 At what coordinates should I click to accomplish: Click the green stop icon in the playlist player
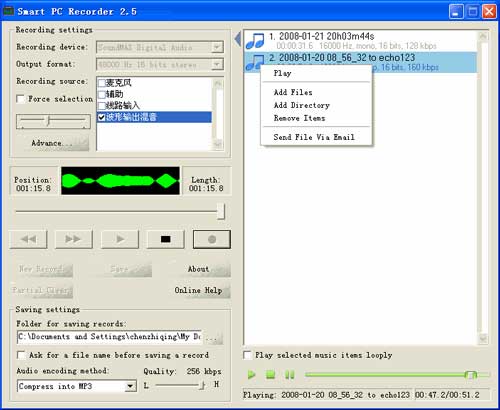tap(270, 375)
